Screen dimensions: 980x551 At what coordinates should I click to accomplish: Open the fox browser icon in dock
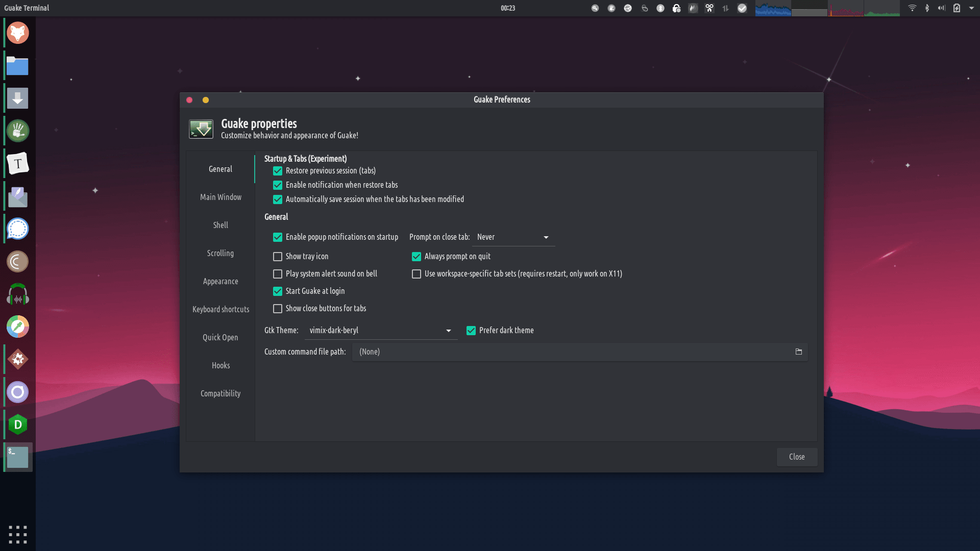[18, 33]
